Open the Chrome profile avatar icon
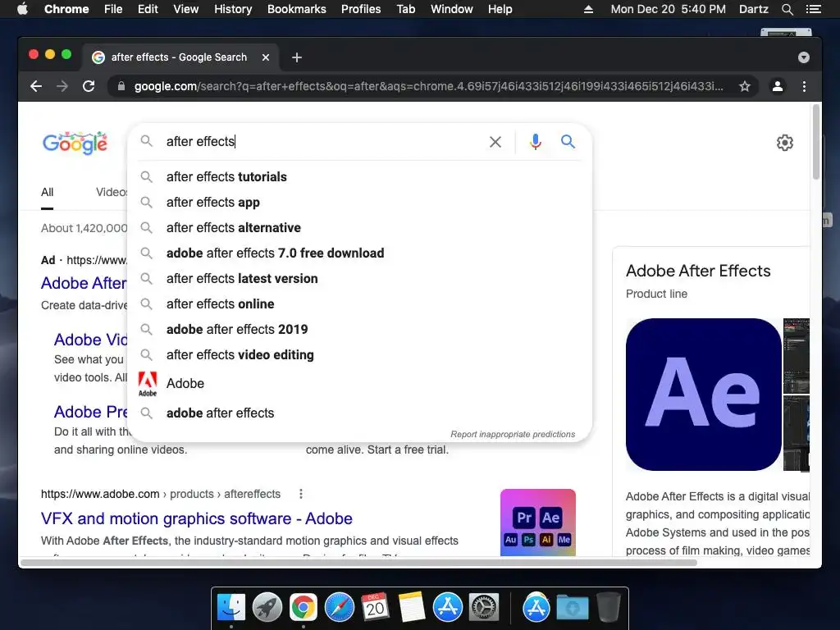This screenshot has height=630, width=840. [778, 86]
